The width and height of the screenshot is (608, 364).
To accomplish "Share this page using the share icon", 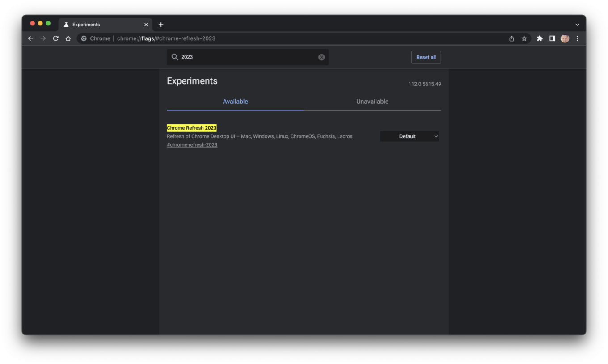I will pyautogui.click(x=511, y=38).
